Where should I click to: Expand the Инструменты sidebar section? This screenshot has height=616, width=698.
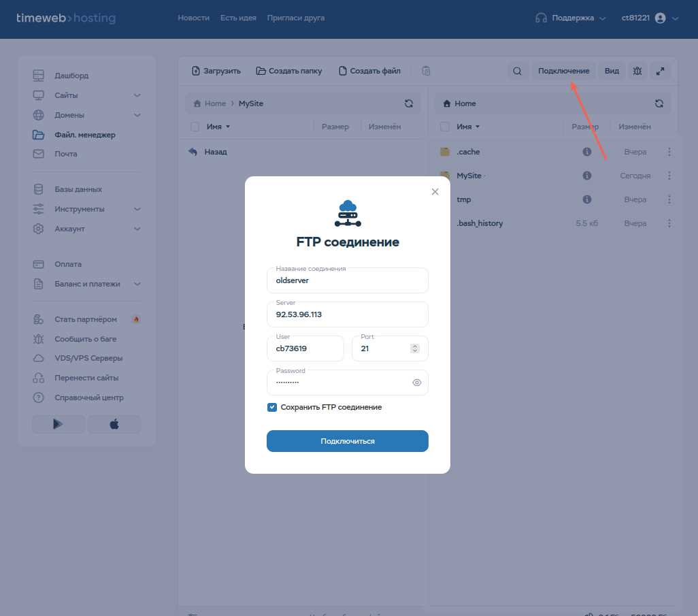pyautogui.click(x=137, y=209)
